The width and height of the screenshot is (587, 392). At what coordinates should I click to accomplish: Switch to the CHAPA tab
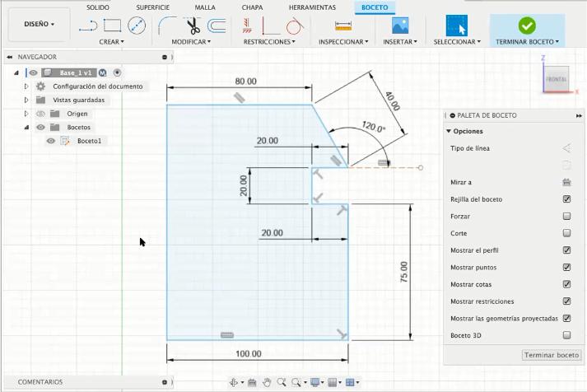tap(252, 7)
